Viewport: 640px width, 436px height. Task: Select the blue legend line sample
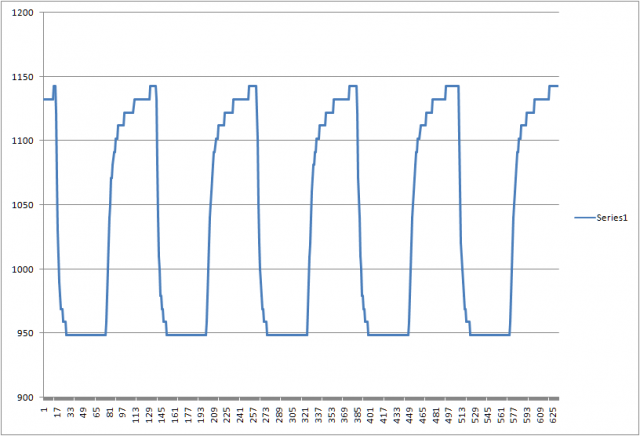pos(585,216)
